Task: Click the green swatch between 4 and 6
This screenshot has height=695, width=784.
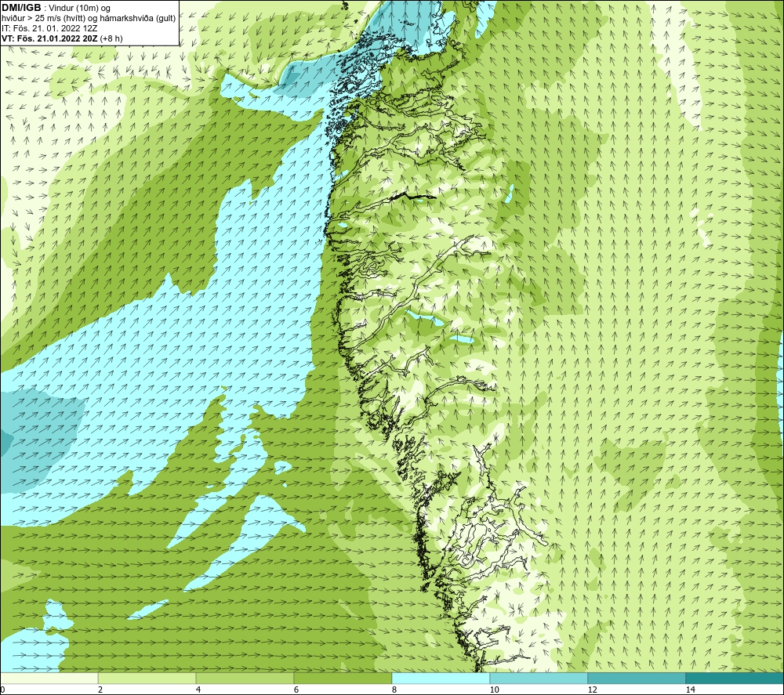Action: 245,678
